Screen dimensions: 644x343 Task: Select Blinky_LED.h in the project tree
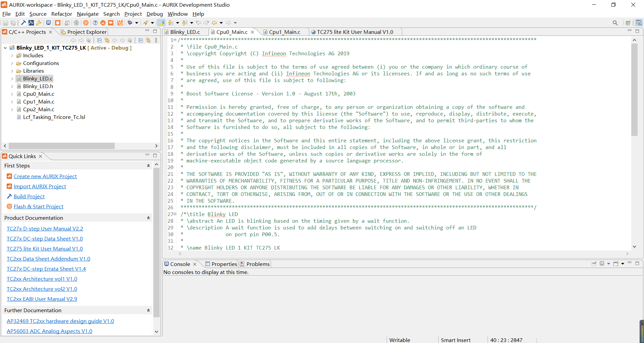click(x=38, y=86)
